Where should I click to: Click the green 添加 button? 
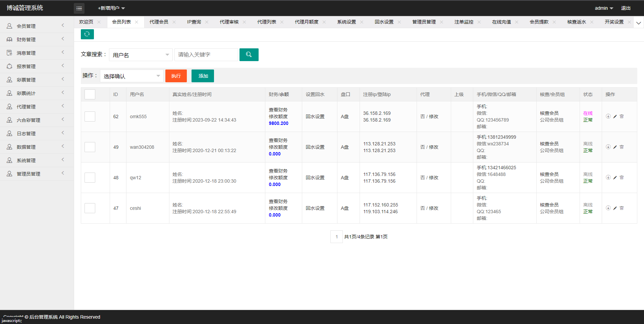(203, 76)
